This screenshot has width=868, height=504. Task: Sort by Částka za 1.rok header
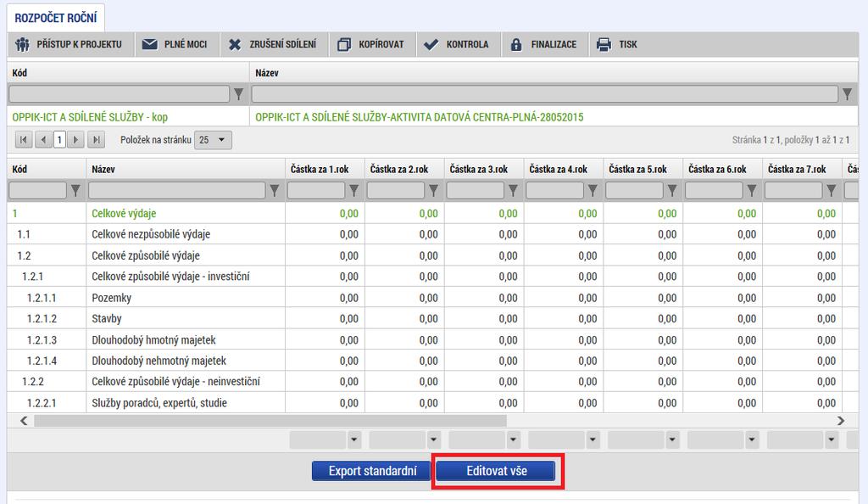click(320, 170)
